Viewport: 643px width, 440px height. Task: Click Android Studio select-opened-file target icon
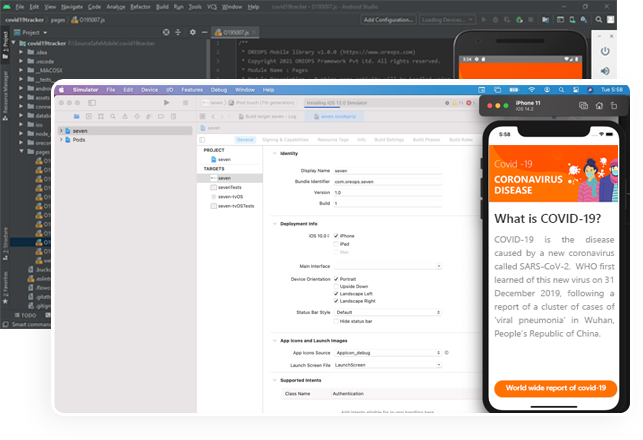(166, 32)
